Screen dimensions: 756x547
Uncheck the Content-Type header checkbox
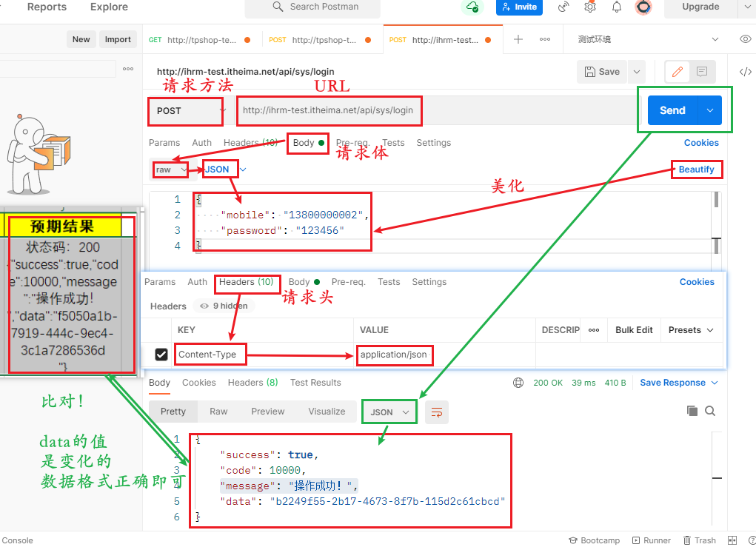(161, 354)
